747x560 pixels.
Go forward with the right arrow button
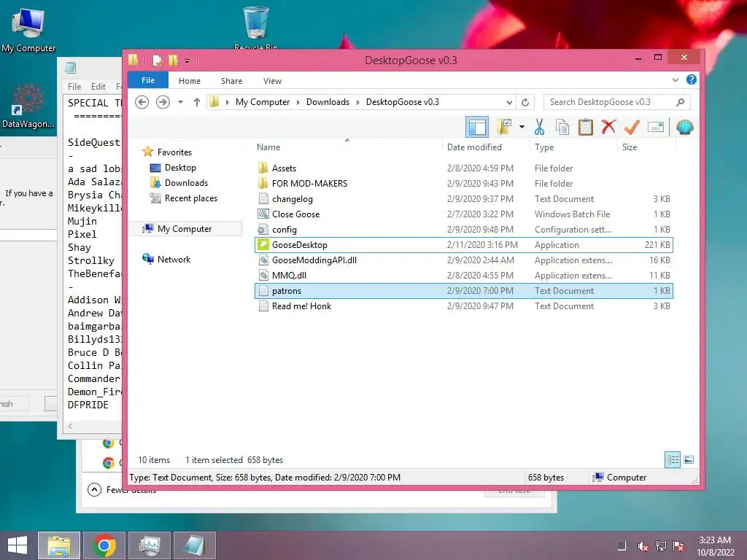point(163,102)
